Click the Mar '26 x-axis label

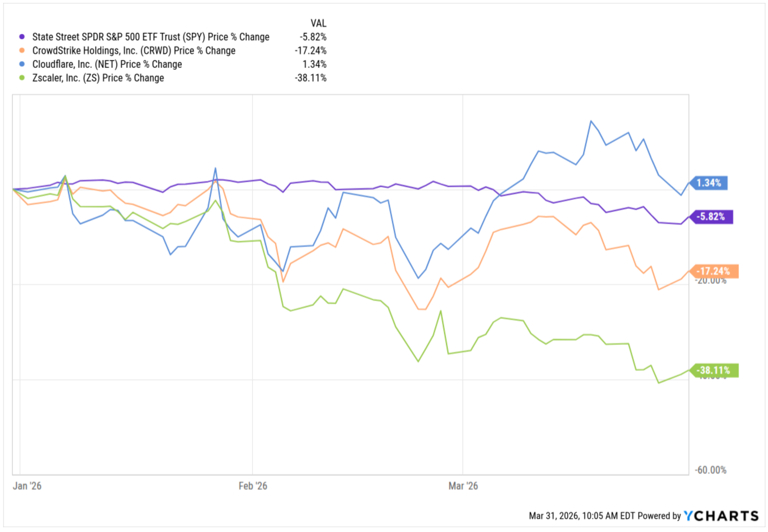click(x=463, y=486)
